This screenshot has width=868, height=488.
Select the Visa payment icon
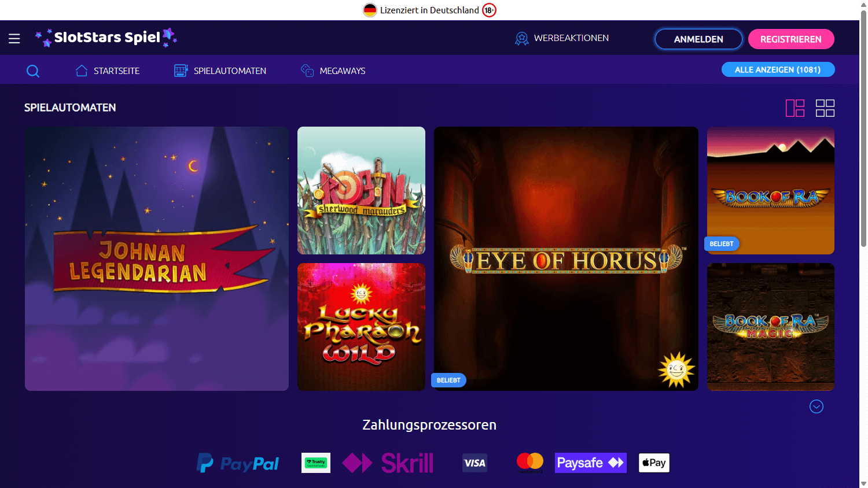point(475,463)
